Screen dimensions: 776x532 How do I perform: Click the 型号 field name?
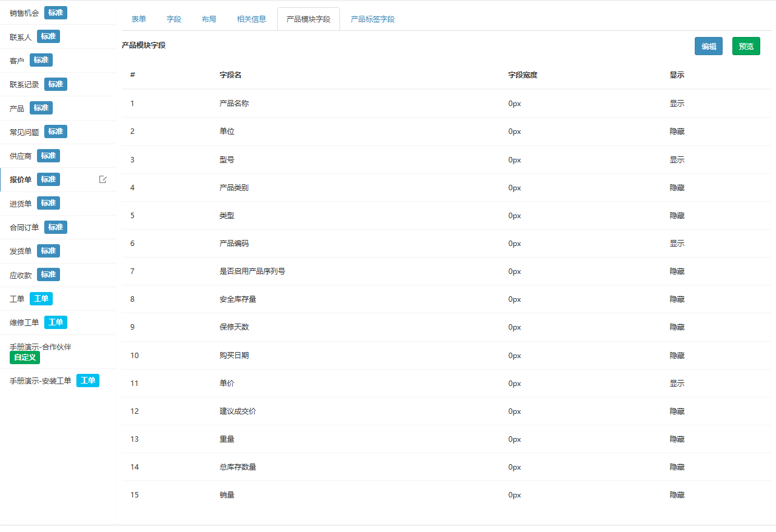click(x=227, y=160)
